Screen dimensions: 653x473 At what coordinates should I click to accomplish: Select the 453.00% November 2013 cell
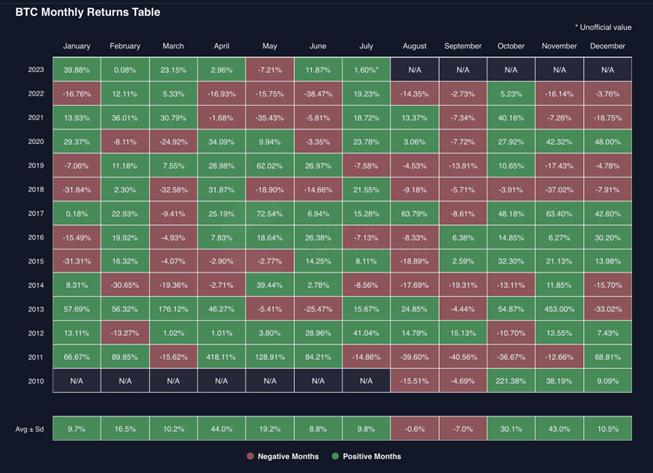point(560,308)
